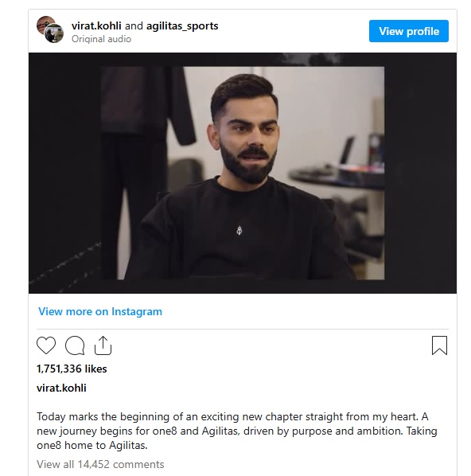Open virat.kohli username in the post header
This screenshot has height=476, width=471.
(x=96, y=25)
